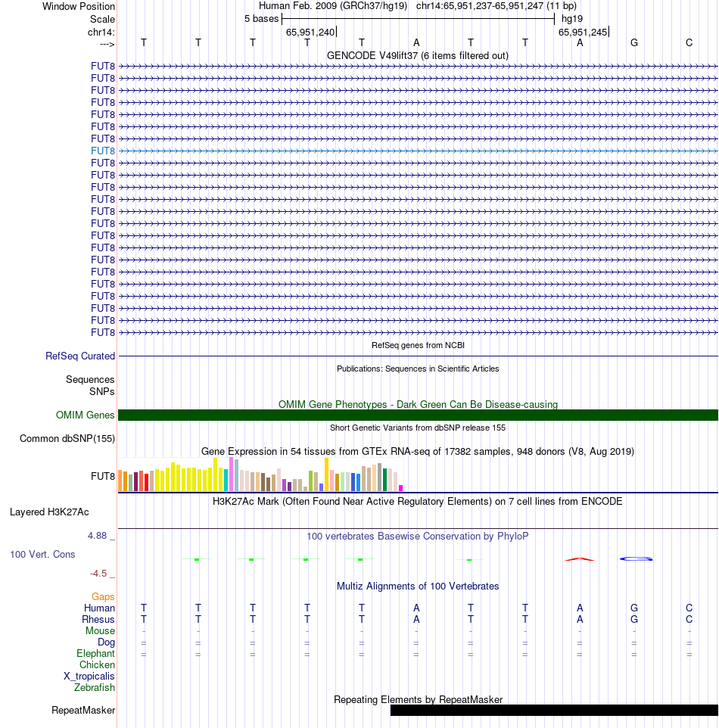Click the 65,951,240 position marker
Image resolution: width=719 pixels, height=728 pixels.
[310, 32]
